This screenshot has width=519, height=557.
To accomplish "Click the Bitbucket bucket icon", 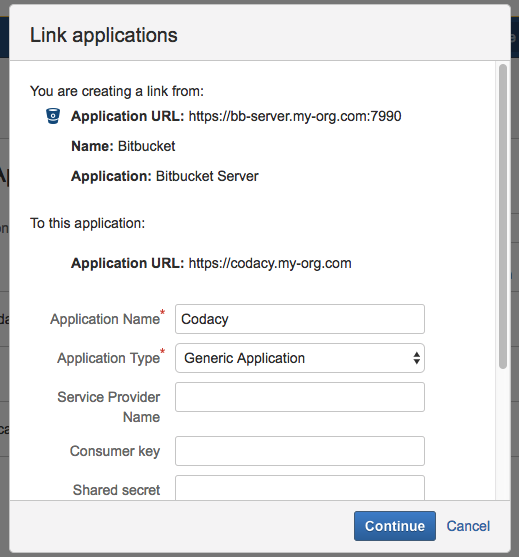I will tap(53, 116).
